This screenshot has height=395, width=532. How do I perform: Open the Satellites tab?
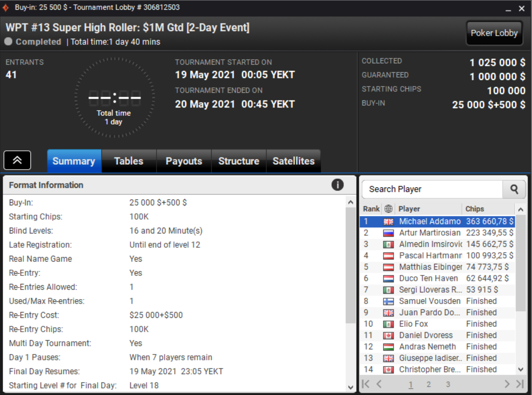293,161
